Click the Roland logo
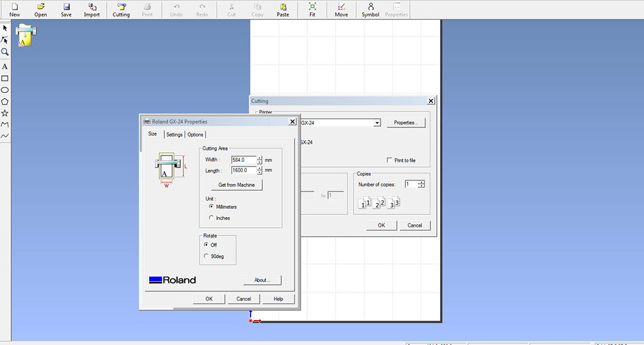 173,280
